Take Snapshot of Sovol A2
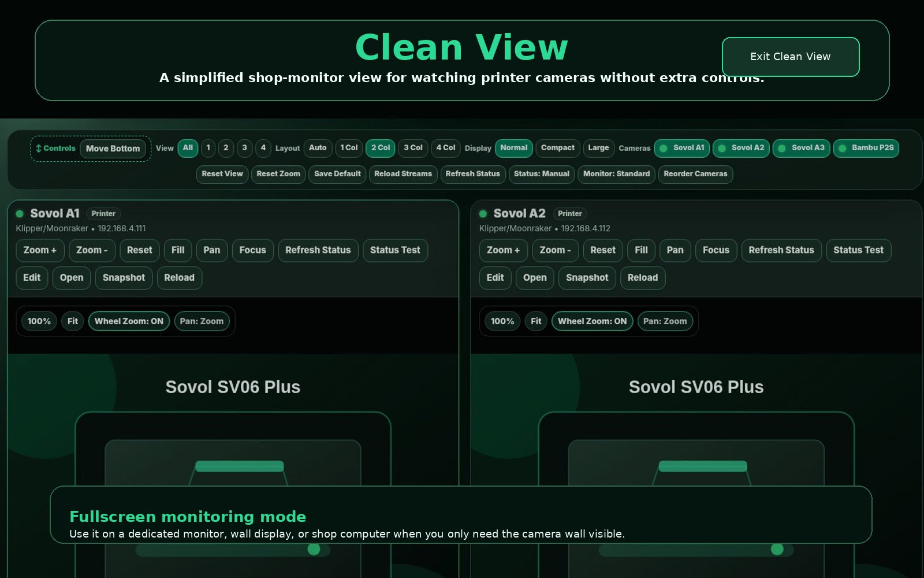Viewport: 924px width, 578px height. tap(587, 278)
